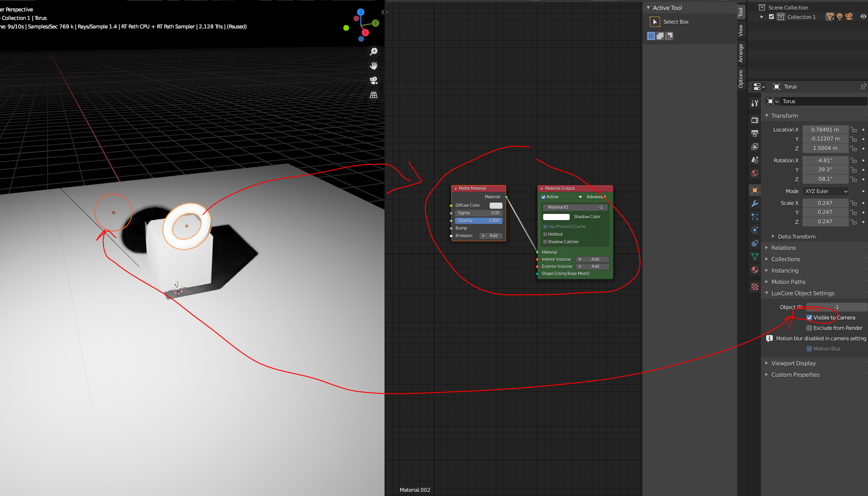Pin the Torus properties panel
The image size is (868, 496).
(863, 87)
